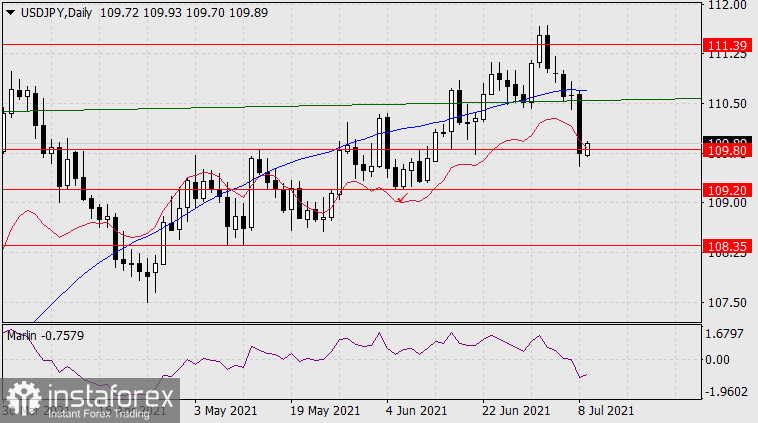Screen dimensions: 758x423
Task: Select the red 111.39 price label
Action: click(x=723, y=46)
